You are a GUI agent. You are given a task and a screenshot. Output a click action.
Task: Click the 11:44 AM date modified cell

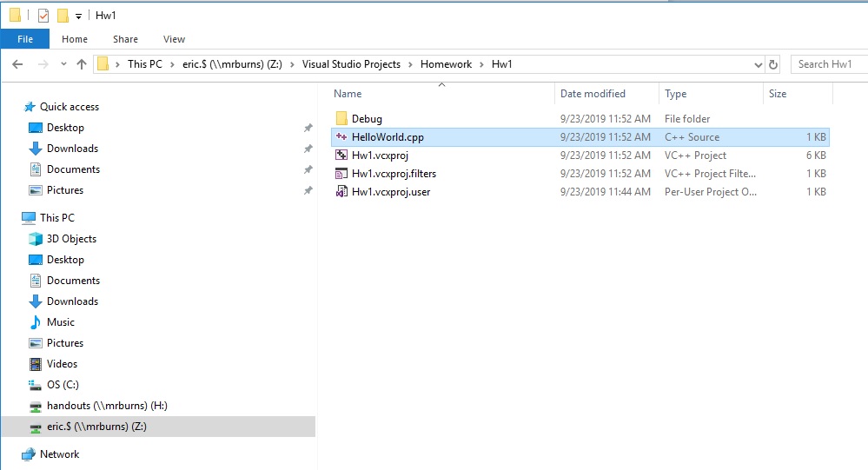(x=605, y=191)
